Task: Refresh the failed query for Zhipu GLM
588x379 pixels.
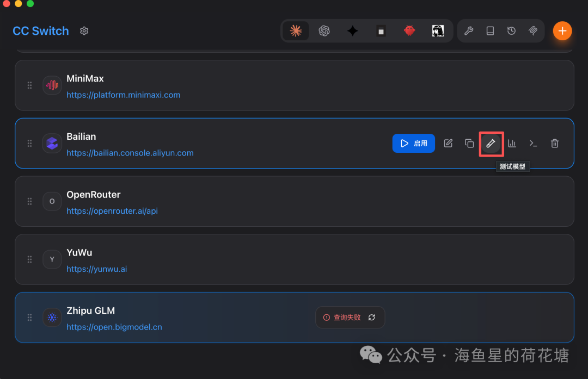Action: coord(372,317)
